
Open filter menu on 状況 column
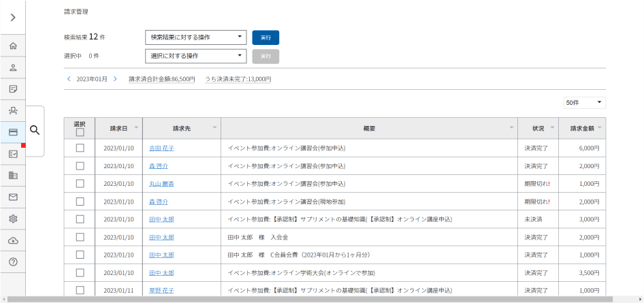click(552, 128)
